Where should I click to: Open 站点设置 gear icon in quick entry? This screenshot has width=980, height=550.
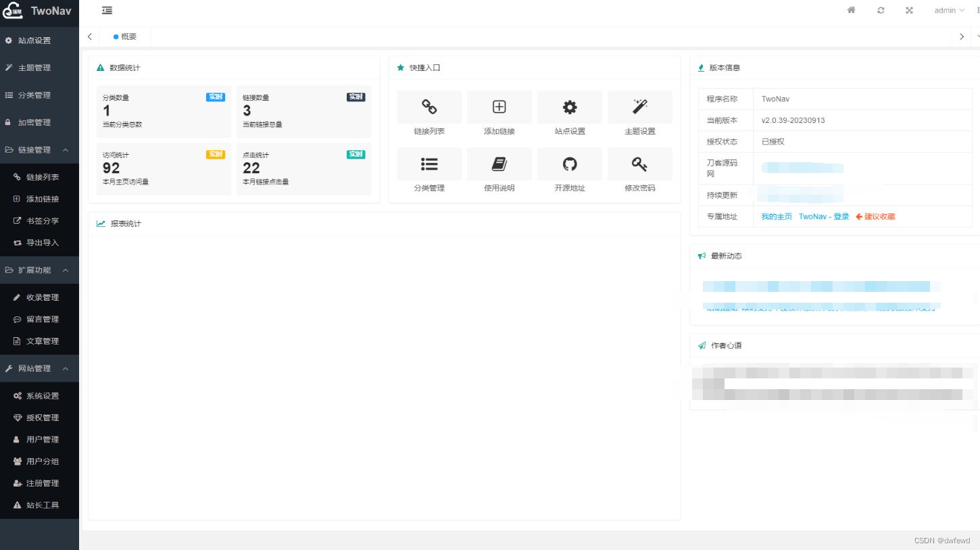coord(570,107)
